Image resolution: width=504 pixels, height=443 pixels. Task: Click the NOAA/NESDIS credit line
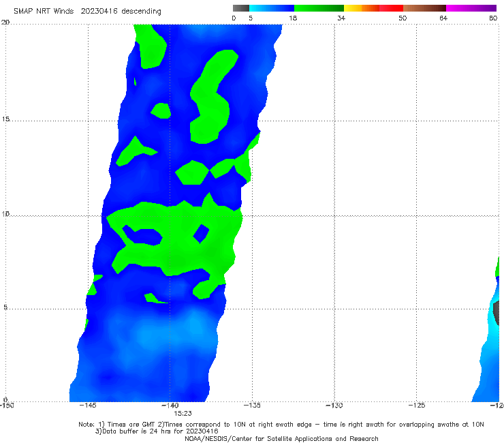point(281,439)
